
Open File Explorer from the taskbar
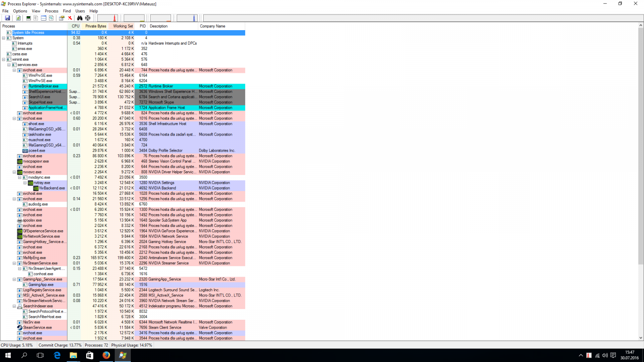click(x=73, y=355)
